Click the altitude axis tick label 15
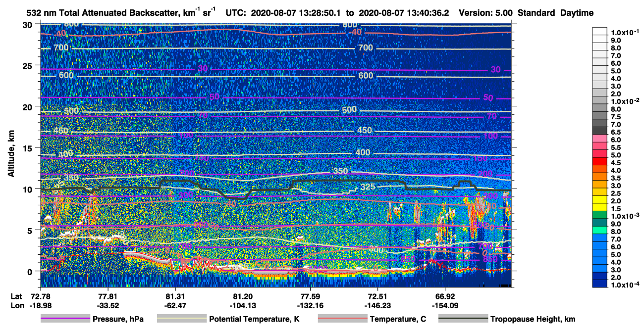This screenshot has height=330, width=644. click(28, 147)
